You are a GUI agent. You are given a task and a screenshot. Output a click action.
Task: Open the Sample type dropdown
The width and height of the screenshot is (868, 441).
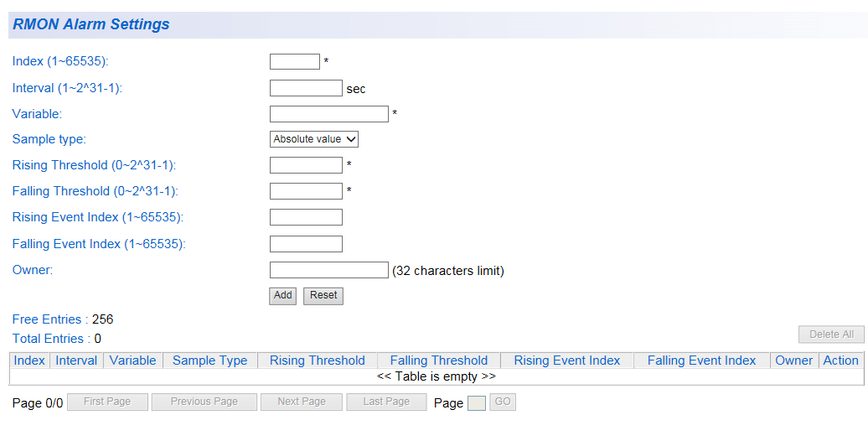[x=314, y=139]
